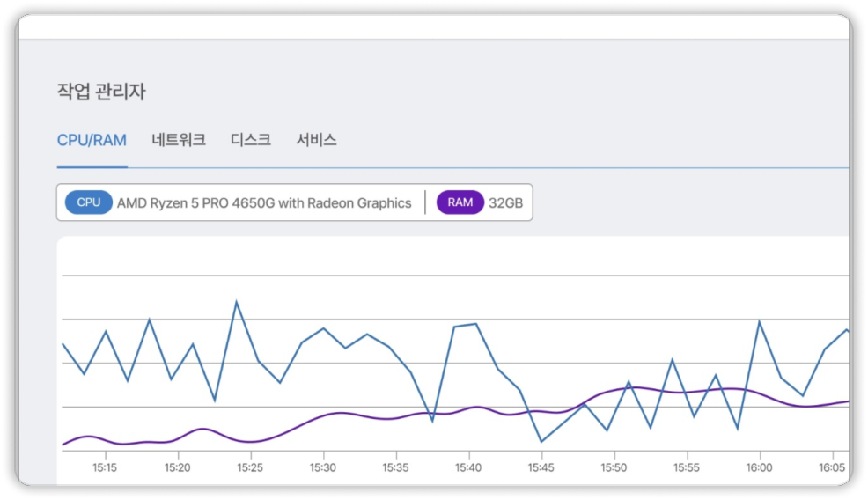
Task: Switch to the CPU/RAM tab
Action: (92, 140)
